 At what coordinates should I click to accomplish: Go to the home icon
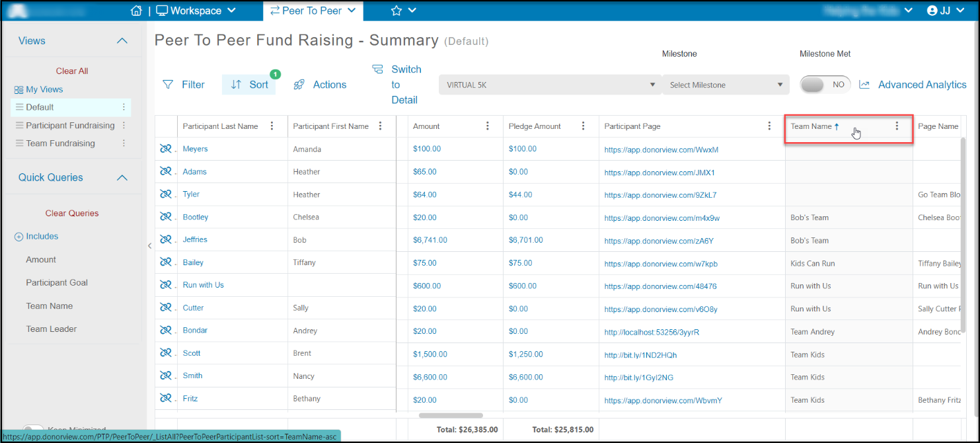point(137,11)
